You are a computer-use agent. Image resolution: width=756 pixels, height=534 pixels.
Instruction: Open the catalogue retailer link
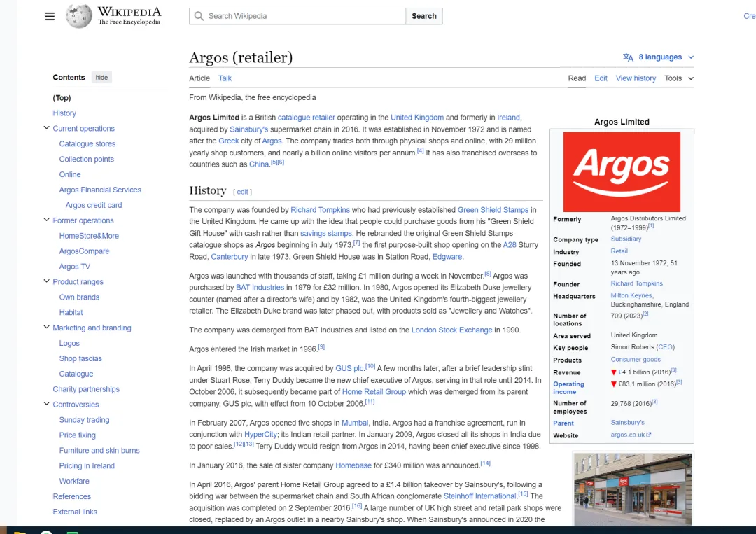coord(306,118)
